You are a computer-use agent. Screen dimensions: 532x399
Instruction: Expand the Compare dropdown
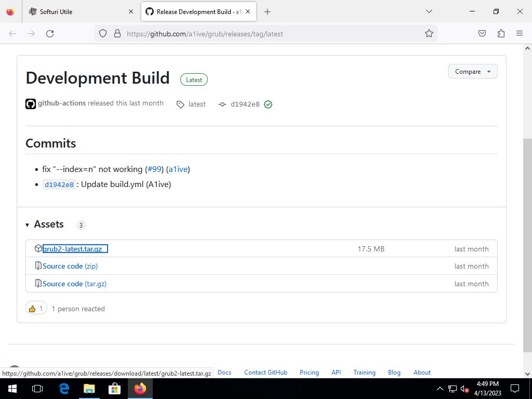coord(472,72)
